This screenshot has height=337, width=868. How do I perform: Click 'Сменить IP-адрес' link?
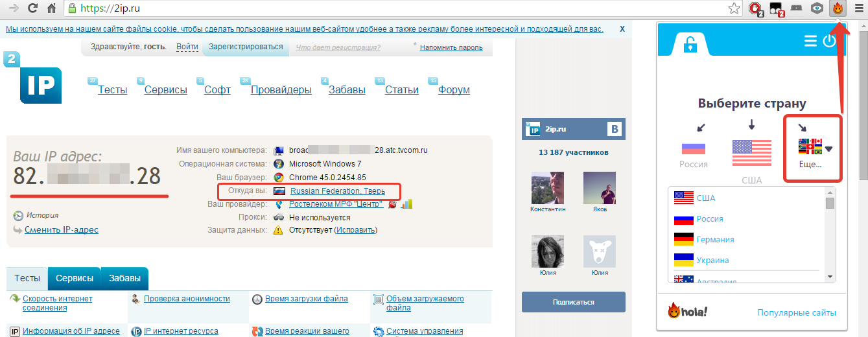click(x=62, y=229)
